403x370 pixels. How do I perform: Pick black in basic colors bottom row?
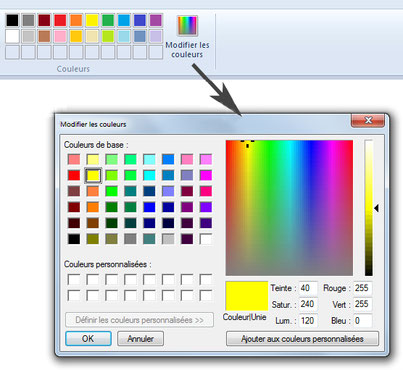74,239
